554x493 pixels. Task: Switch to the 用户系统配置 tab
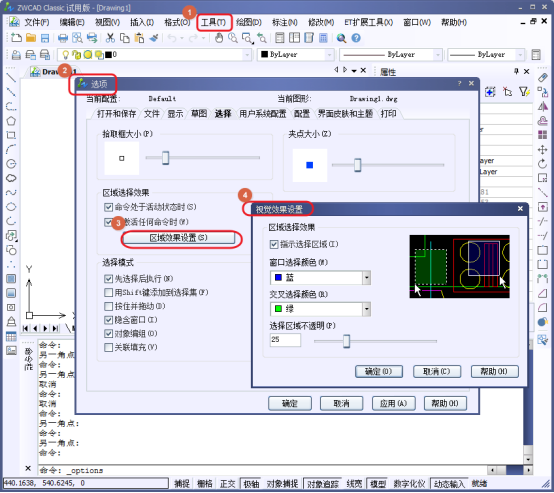tap(263, 114)
